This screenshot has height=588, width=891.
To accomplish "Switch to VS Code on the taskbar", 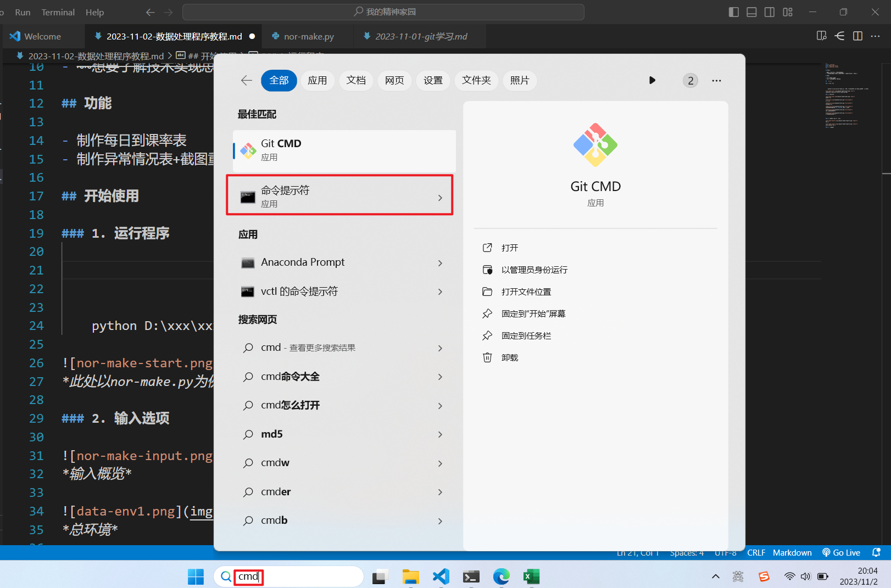I will pyautogui.click(x=441, y=576).
